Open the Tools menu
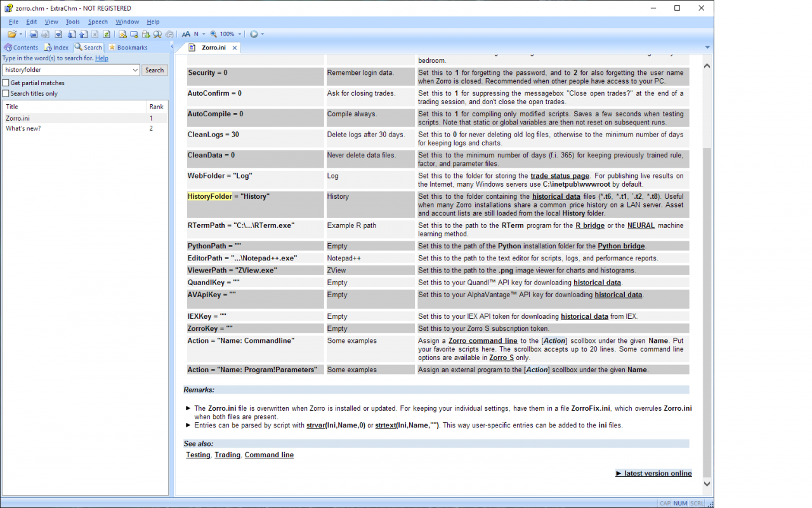Screen dimensions: 812x508 pyautogui.click(x=72, y=22)
